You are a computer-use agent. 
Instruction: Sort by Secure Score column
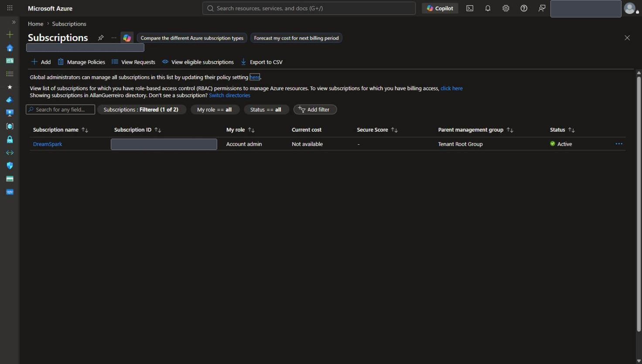click(x=377, y=130)
